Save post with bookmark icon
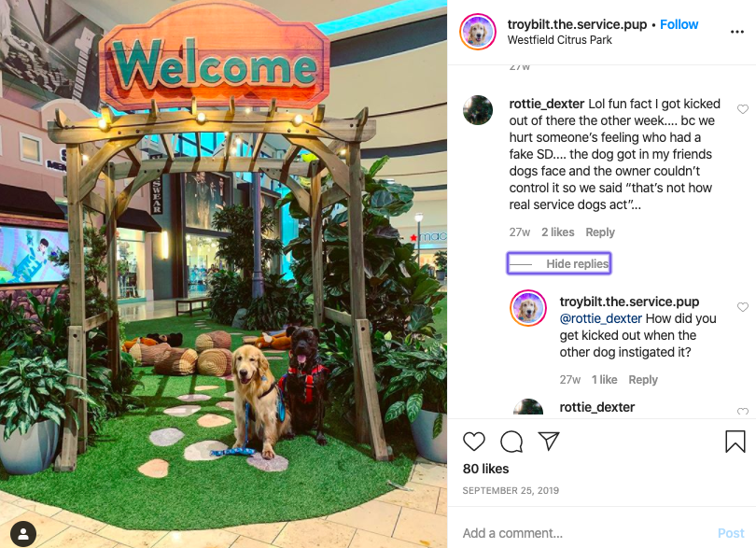756x548 pixels. pyautogui.click(x=735, y=441)
